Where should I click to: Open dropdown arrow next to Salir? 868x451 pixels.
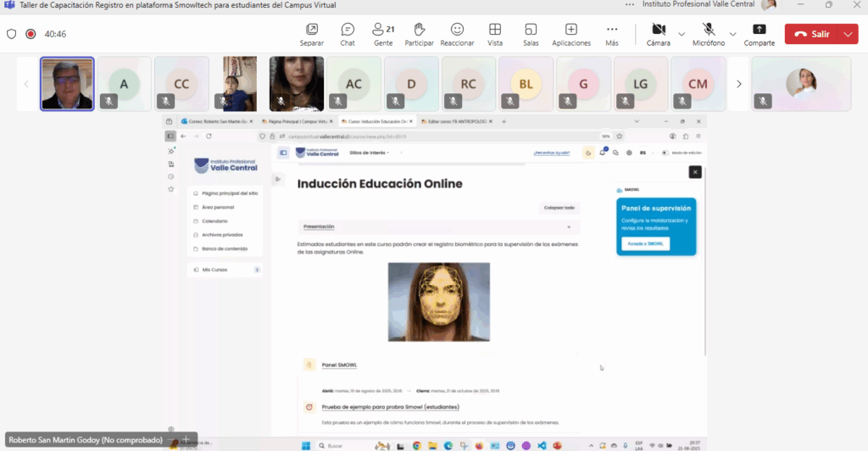pyautogui.click(x=849, y=34)
